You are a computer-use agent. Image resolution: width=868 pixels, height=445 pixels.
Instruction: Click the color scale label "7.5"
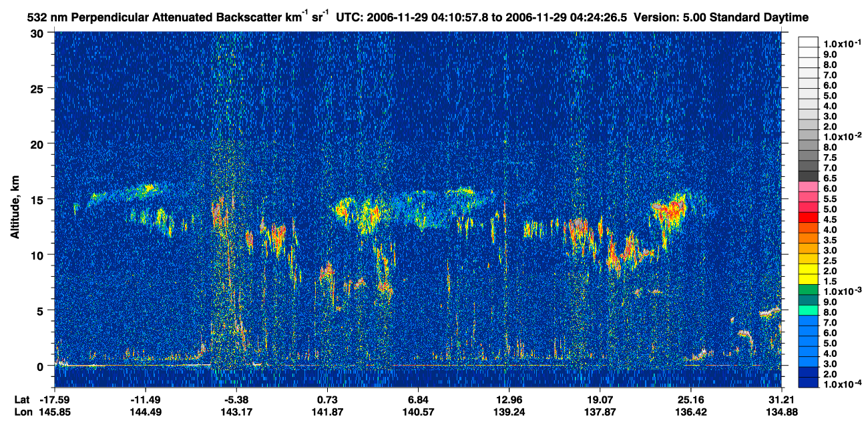pos(831,157)
